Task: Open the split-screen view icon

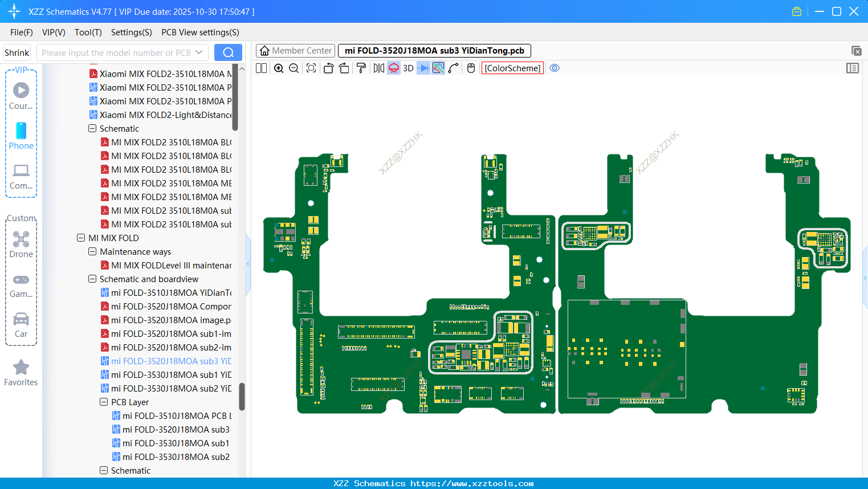Action: pos(260,68)
